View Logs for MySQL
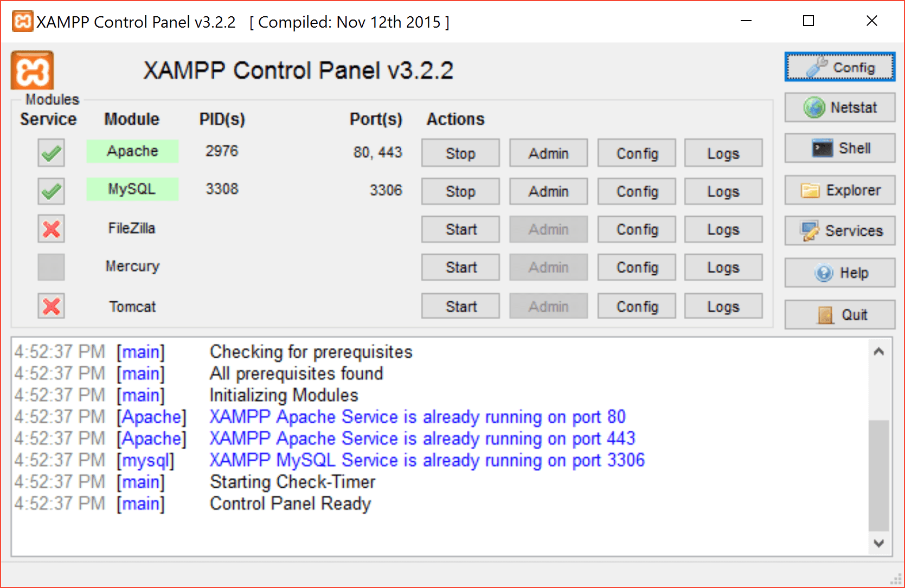Viewport: 905px width, 588px height. click(723, 191)
